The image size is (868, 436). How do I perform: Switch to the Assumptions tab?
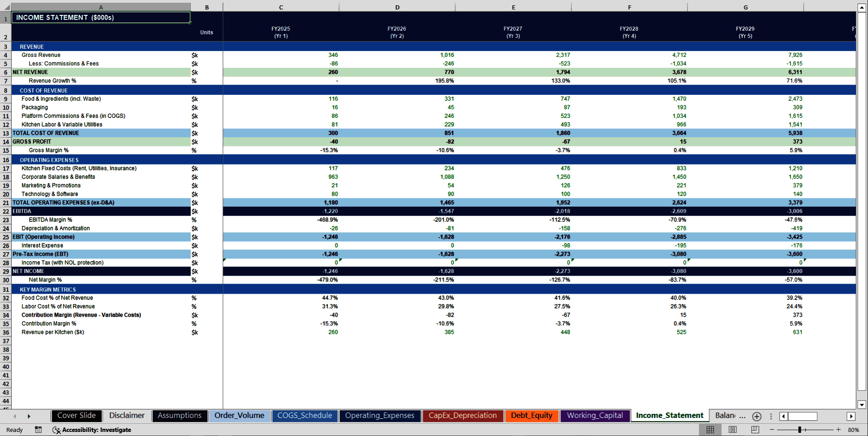tap(179, 416)
